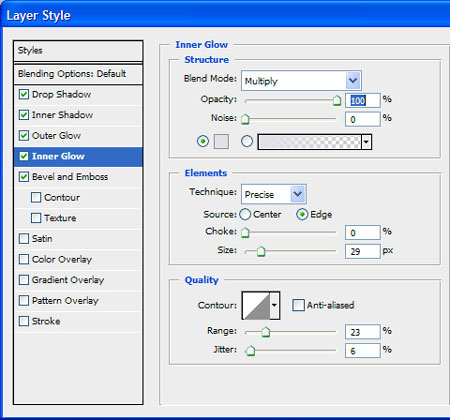Screen dimensions: 450x420
Task: Enable the Anti-aliased checkbox
Action: pos(298,305)
